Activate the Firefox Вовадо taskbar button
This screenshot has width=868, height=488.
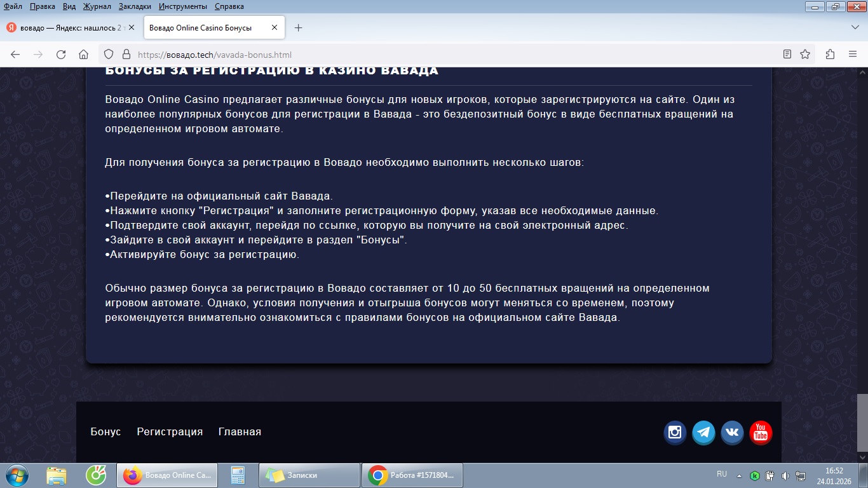coord(167,475)
